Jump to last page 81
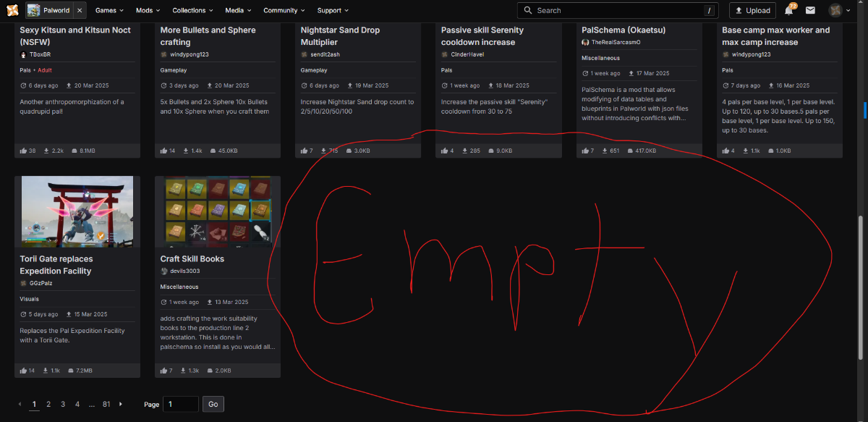 106,404
